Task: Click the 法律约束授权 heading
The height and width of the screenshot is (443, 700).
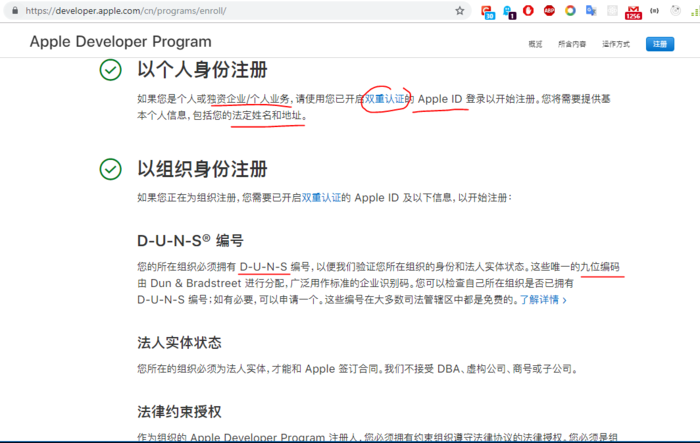Action: pyautogui.click(x=179, y=411)
